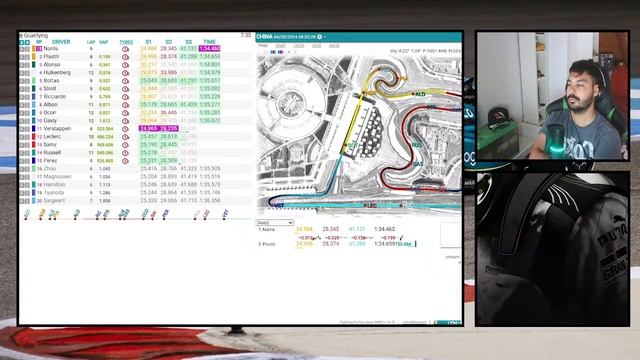
Task: Sort by the TIME column header
Action: coord(209,42)
